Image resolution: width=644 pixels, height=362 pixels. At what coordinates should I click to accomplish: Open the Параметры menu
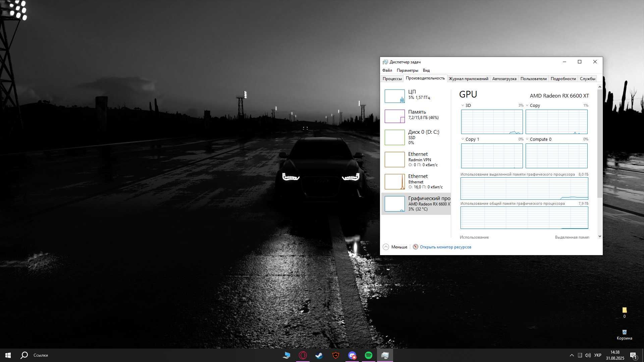point(407,70)
